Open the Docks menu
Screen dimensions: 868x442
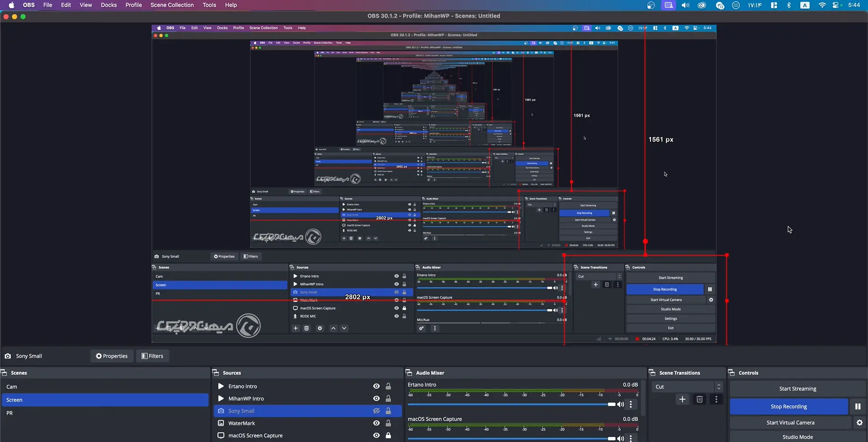(x=108, y=5)
